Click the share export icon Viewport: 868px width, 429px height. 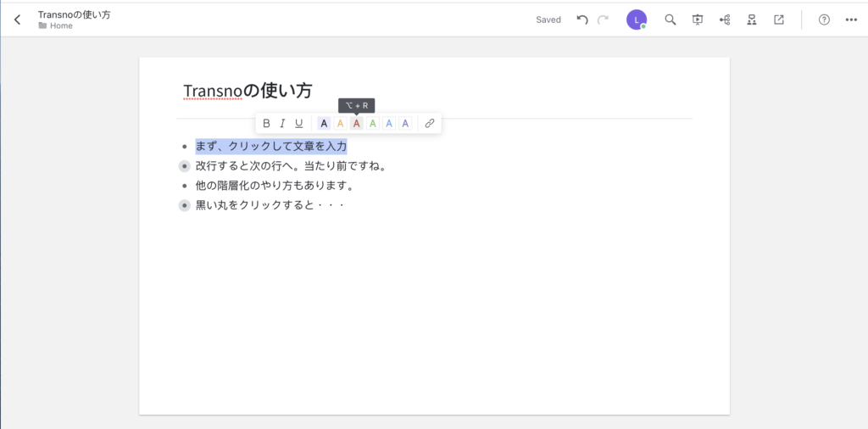tap(779, 20)
